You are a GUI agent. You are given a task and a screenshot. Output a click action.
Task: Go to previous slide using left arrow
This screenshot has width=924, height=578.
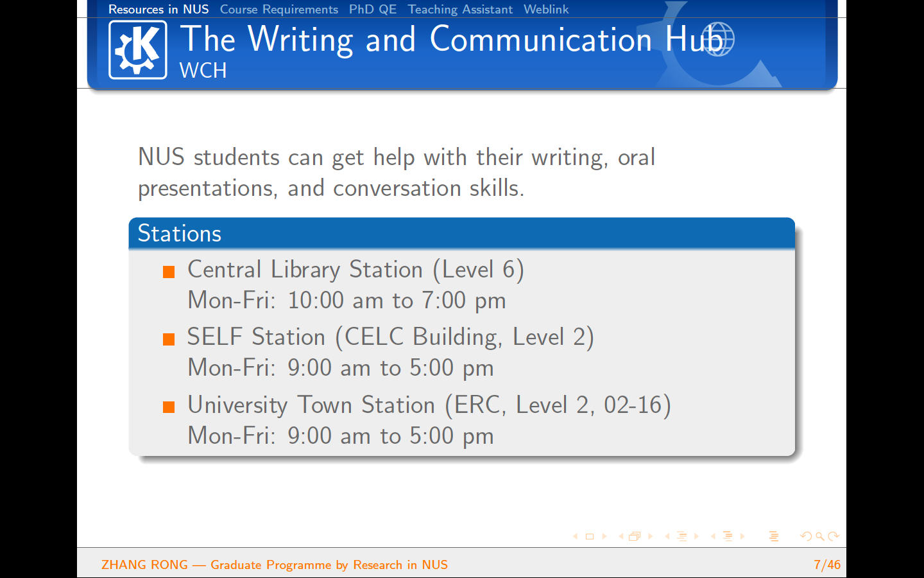[x=575, y=536]
